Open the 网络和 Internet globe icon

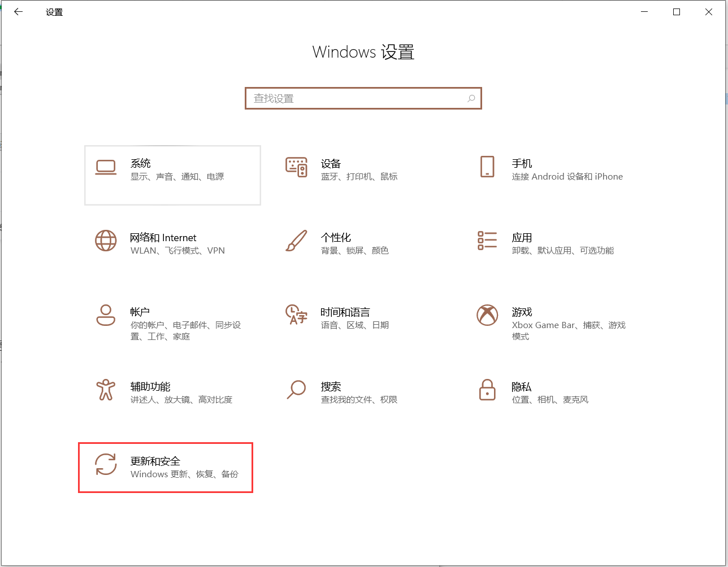[106, 241]
